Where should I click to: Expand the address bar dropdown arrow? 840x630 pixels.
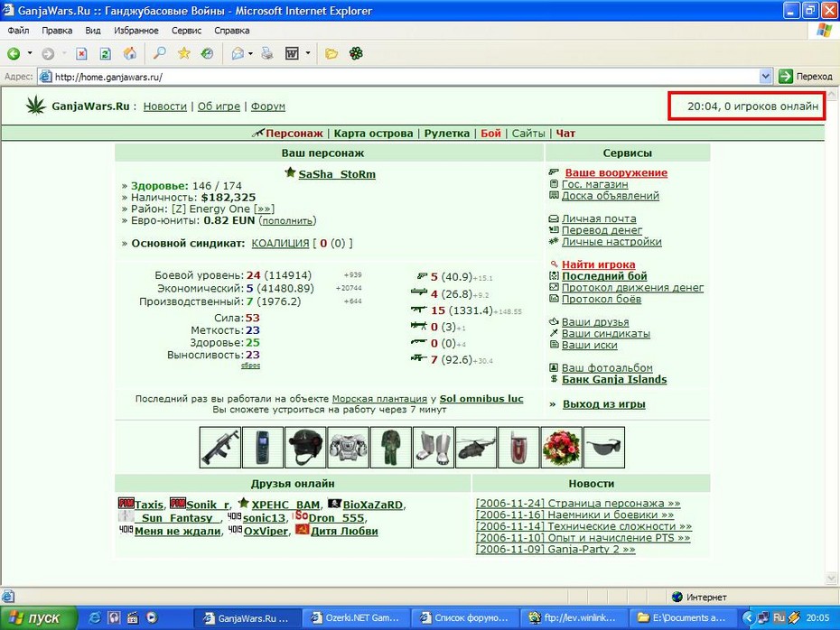766,77
